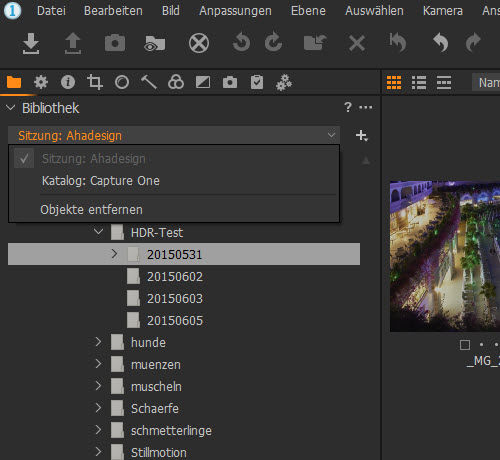The height and width of the screenshot is (460, 500).
Task: Switch browser to grid view
Action: pyautogui.click(x=394, y=82)
